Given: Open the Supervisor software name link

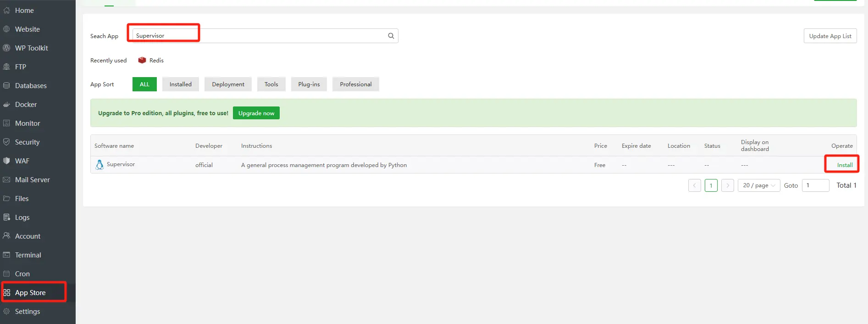Looking at the screenshot, I should (121, 164).
